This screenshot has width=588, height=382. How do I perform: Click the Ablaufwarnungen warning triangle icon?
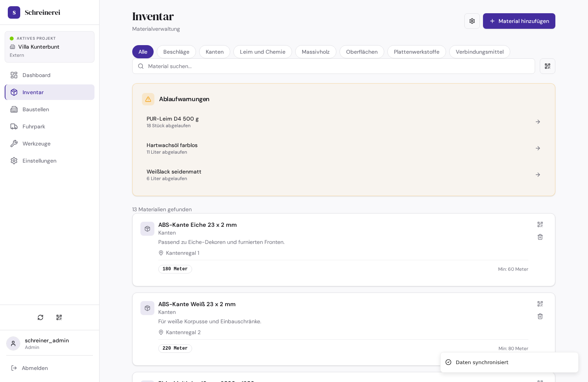148,99
